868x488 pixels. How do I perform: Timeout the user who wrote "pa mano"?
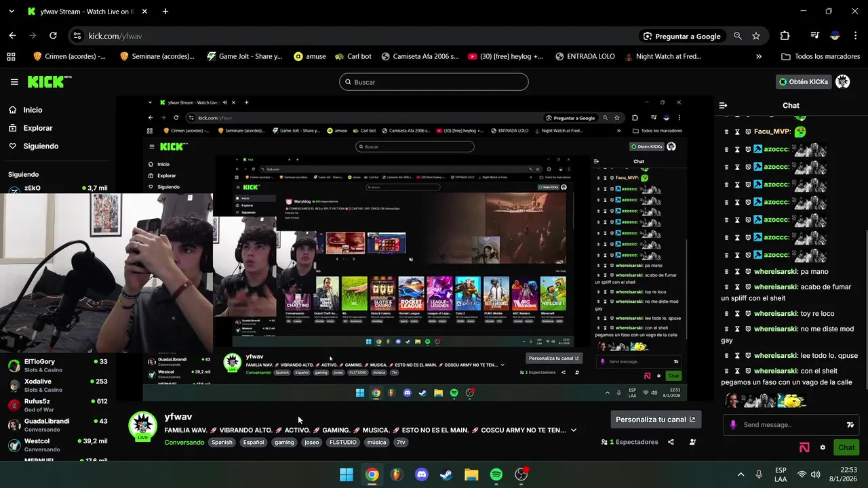(x=737, y=272)
